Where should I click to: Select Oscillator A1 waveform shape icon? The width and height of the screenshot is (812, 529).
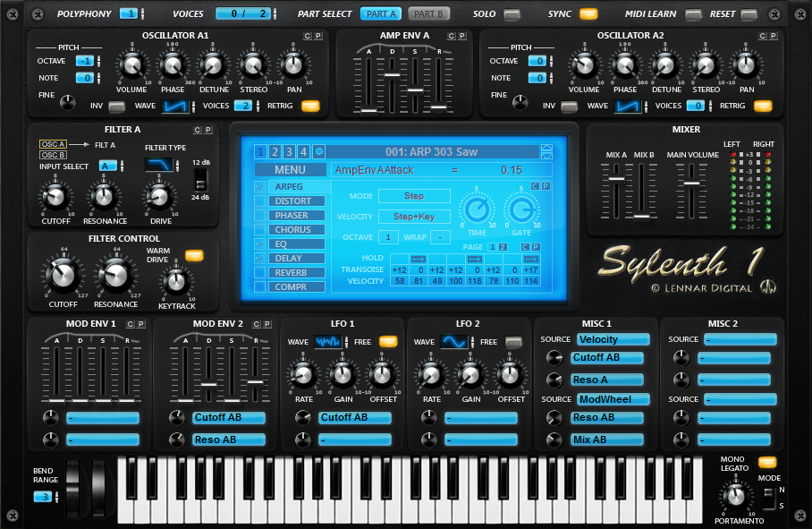177,105
